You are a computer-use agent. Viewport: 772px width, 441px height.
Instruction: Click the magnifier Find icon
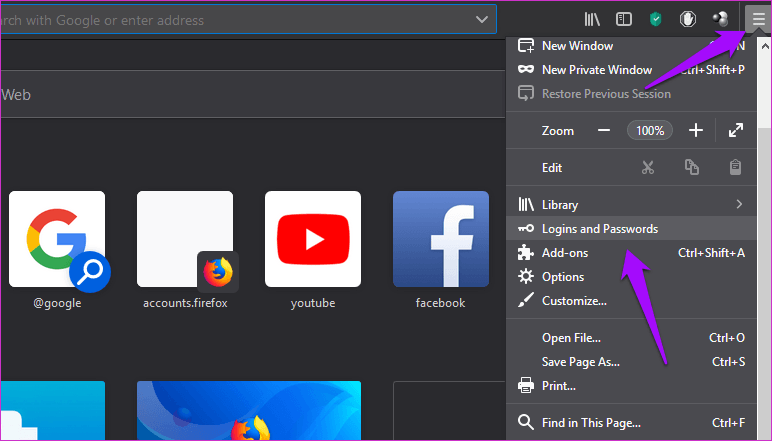[526, 422]
